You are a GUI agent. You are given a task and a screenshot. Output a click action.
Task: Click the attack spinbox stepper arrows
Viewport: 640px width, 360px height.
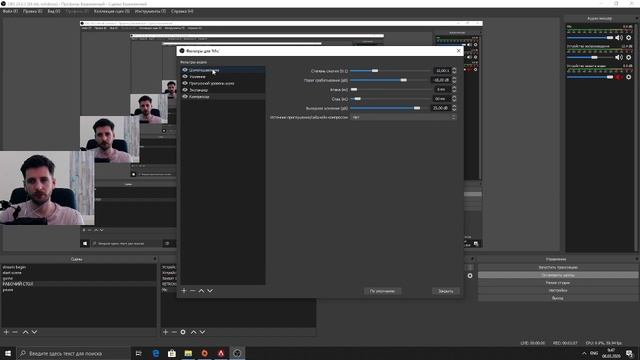click(x=454, y=89)
